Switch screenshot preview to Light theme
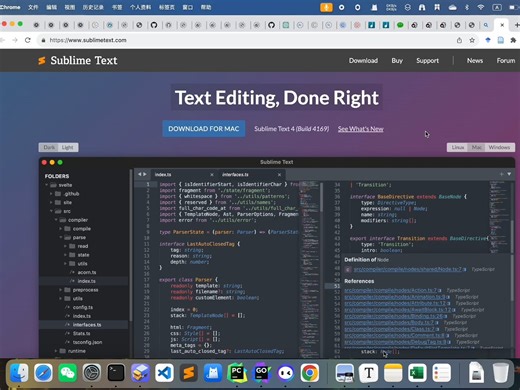 point(68,147)
